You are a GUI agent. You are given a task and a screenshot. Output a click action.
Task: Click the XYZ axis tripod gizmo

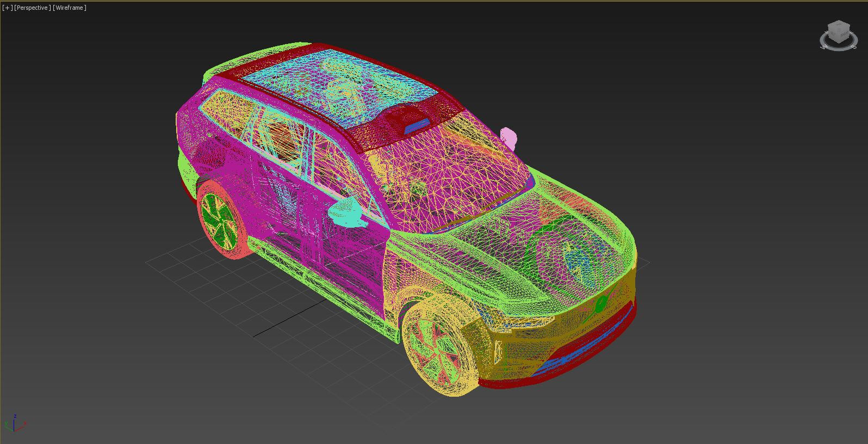15,422
